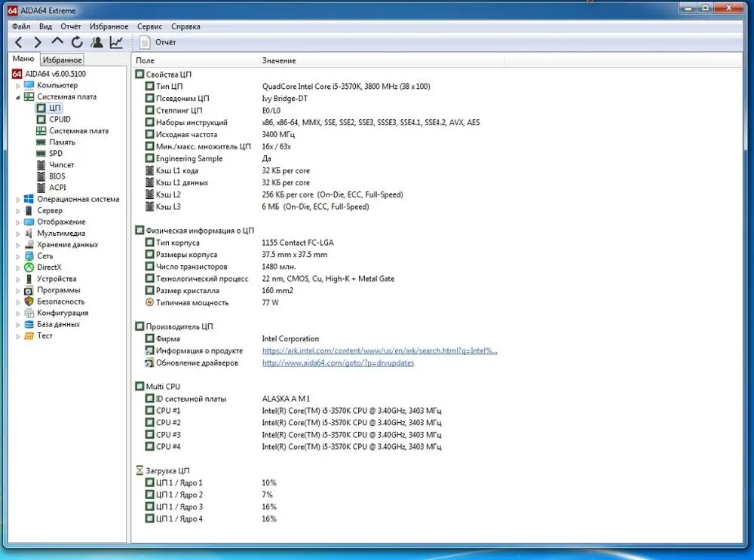Select the ACPI tree item
Viewport: 754px width, 560px height.
point(57,188)
